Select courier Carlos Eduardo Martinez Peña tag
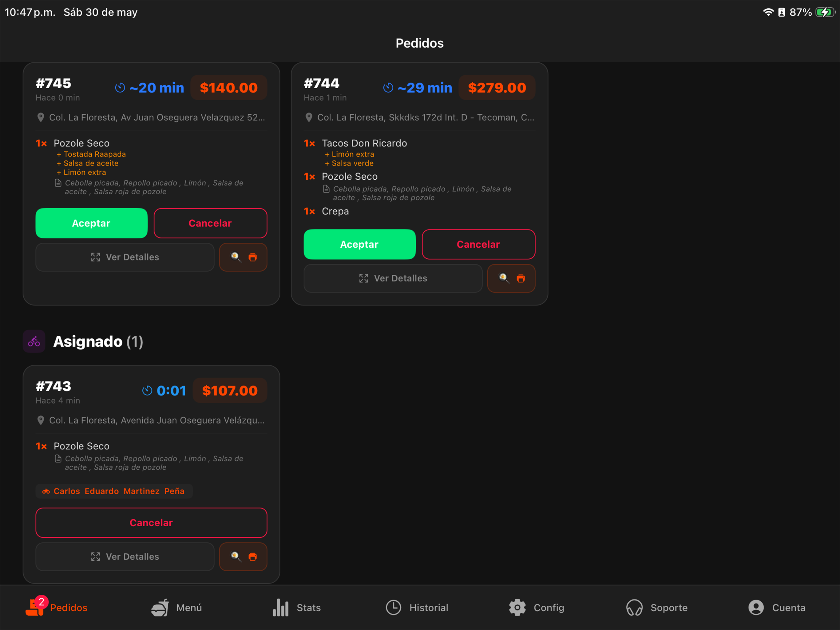 [114, 491]
